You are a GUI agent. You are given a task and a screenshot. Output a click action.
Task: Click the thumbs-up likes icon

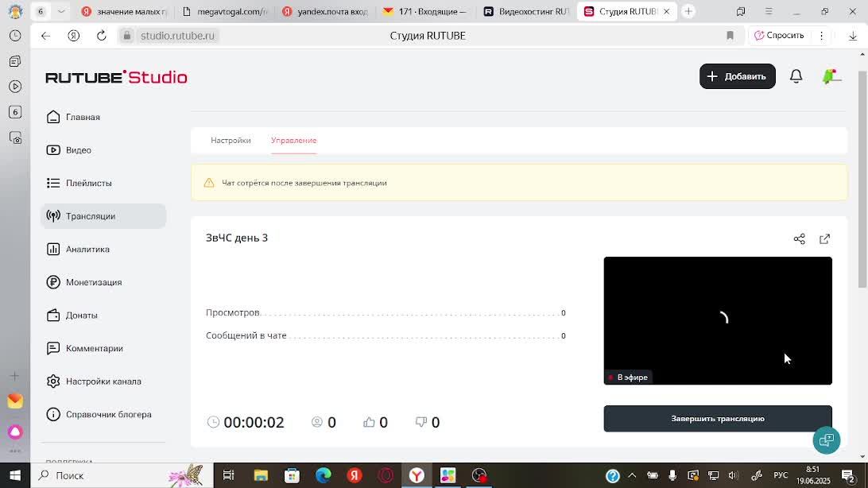pos(369,422)
